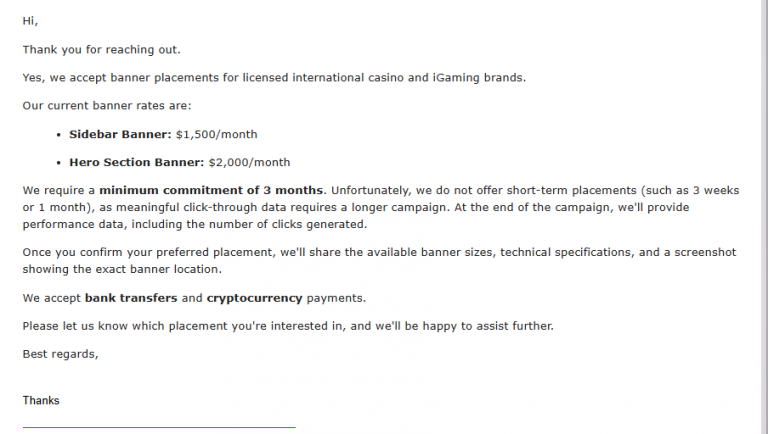Click 'Please let us know which placement' sentence
The image size is (768, 434).
click(x=288, y=326)
